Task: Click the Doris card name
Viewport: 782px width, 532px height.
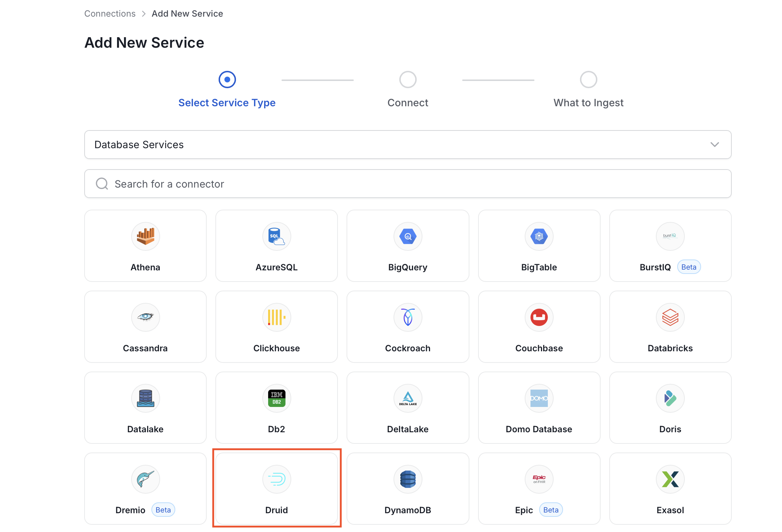Action: [x=670, y=429]
